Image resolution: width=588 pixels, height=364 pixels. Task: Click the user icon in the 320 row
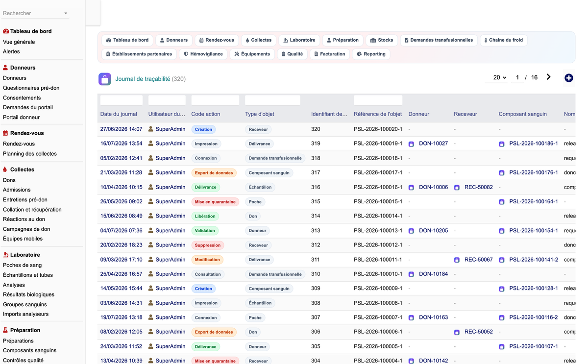(x=151, y=129)
